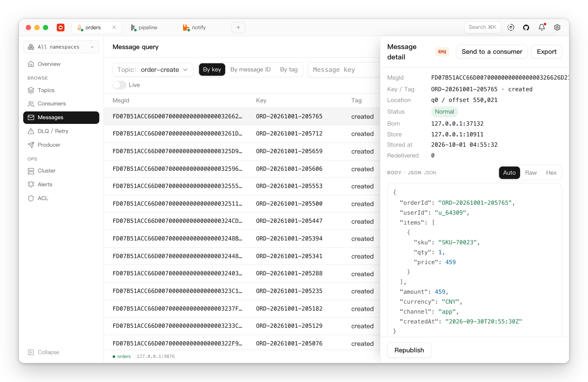This screenshot has height=382, width=588.
Task: Click ACL shield icon
Action: pyautogui.click(x=31, y=198)
